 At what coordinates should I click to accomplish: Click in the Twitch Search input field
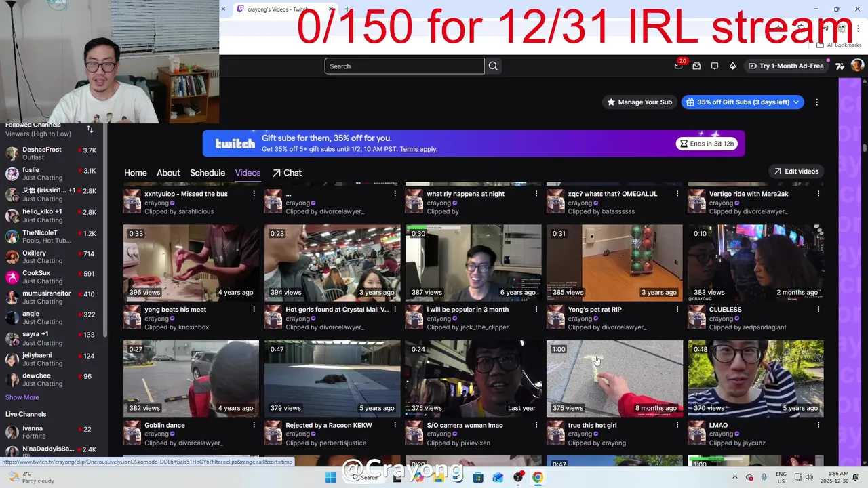point(404,66)
